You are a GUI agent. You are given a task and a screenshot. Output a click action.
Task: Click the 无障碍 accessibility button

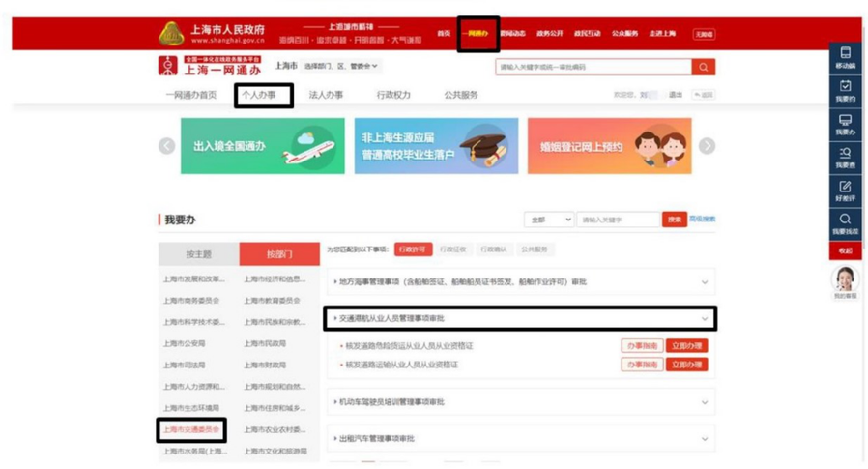704,35
